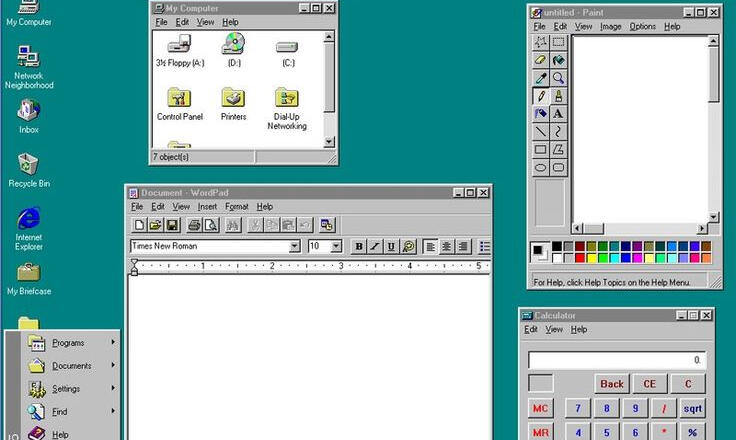The height and width of the screenshot is (440, 736).
Task: Expand the Programs submenu in Start menu
Action: 70,343
